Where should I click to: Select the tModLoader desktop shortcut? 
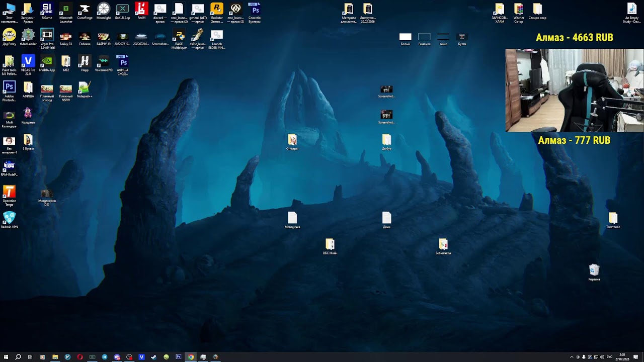pyautogui.click(x=28, y=38)
